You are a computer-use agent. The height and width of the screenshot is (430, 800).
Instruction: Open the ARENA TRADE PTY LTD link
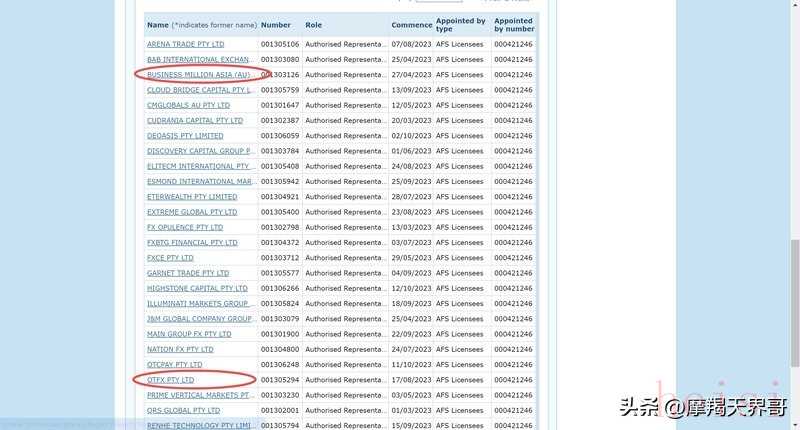tap(185, 45)
